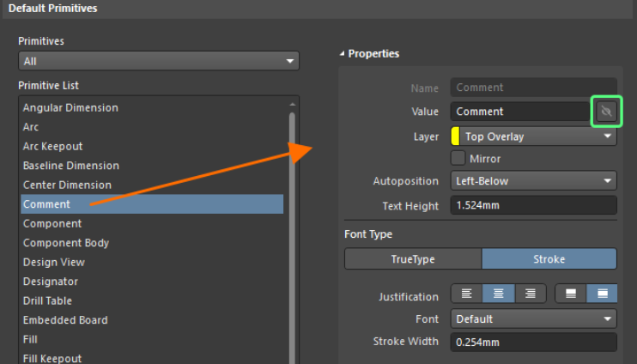Select Designator in the primitive list

51,282
